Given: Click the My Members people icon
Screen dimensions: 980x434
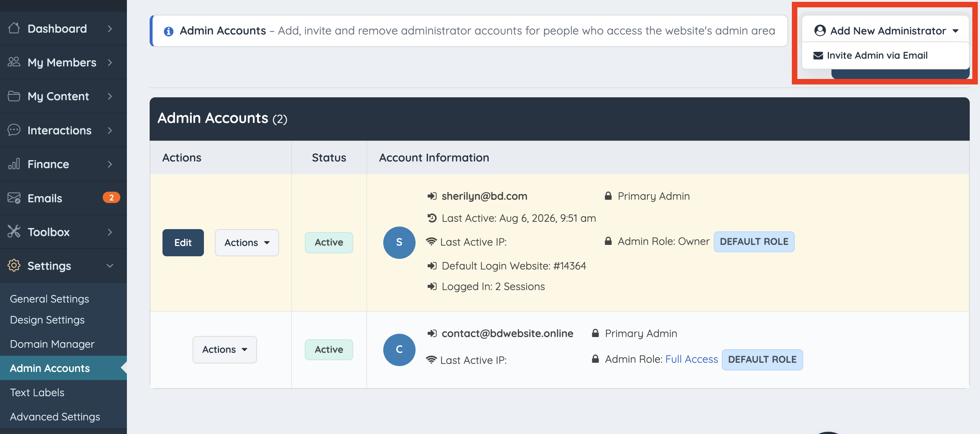Looking at the screenshot, I should [14, 62].
